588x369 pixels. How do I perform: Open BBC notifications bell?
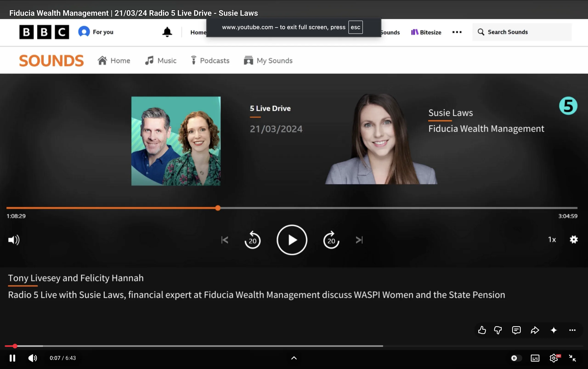point(167,32)
